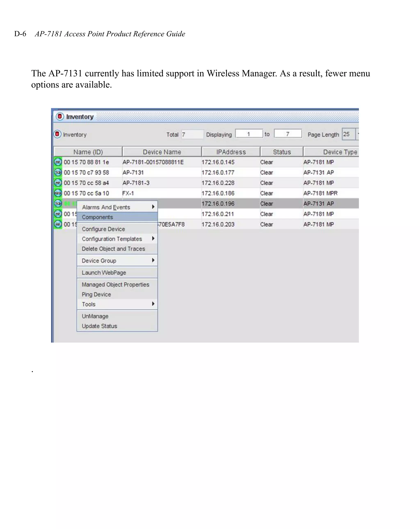
Task: Select device name AP-7181-3 cell
Action: pos(136,183)
